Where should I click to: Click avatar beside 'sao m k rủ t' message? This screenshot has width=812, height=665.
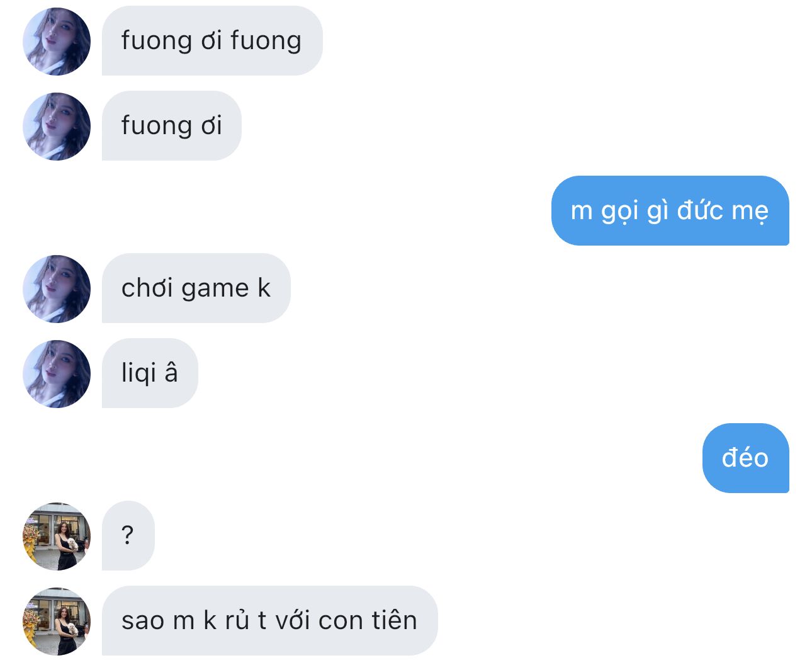(57, 622)
